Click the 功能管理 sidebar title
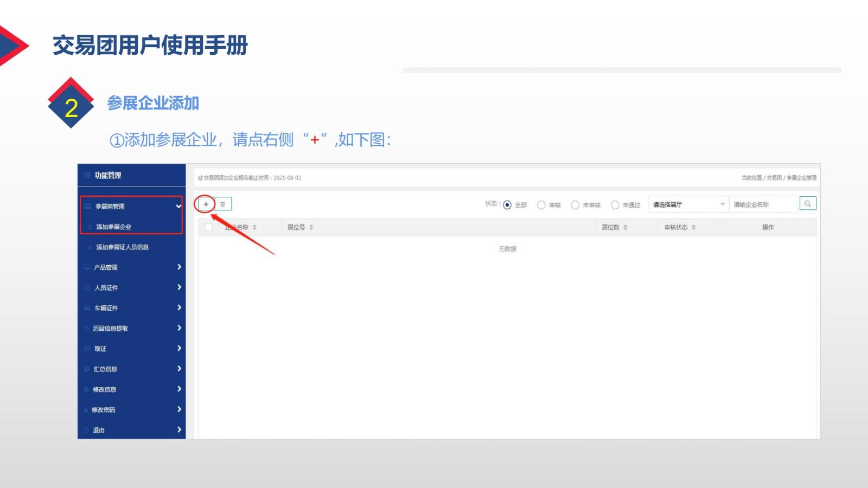The image size is (868, 488). [108, 175]
